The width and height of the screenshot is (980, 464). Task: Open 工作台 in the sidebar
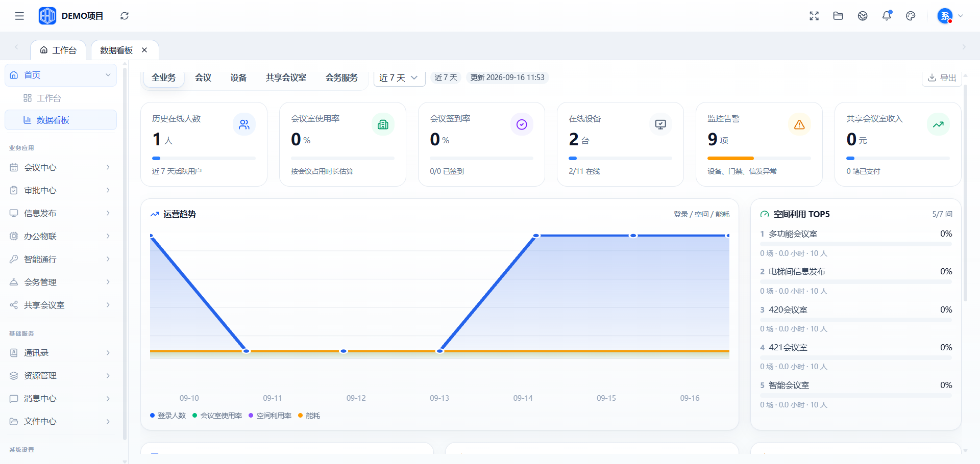[61, 98]
